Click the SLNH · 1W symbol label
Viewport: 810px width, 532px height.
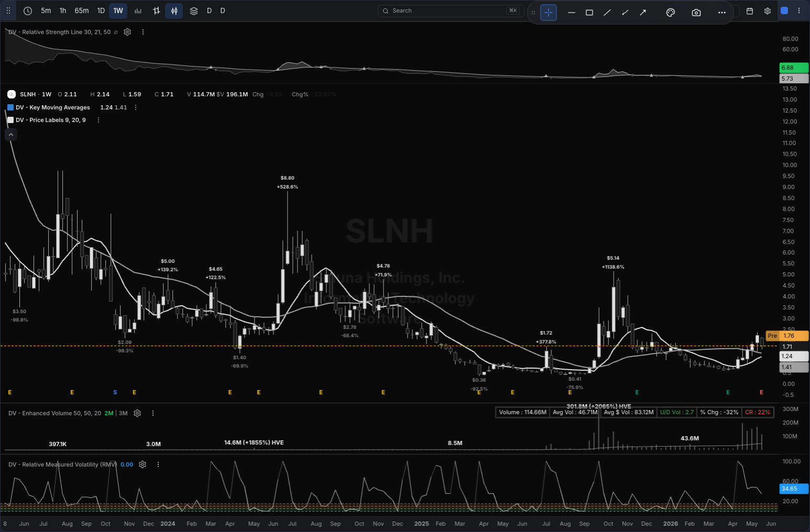pos(36,94)
